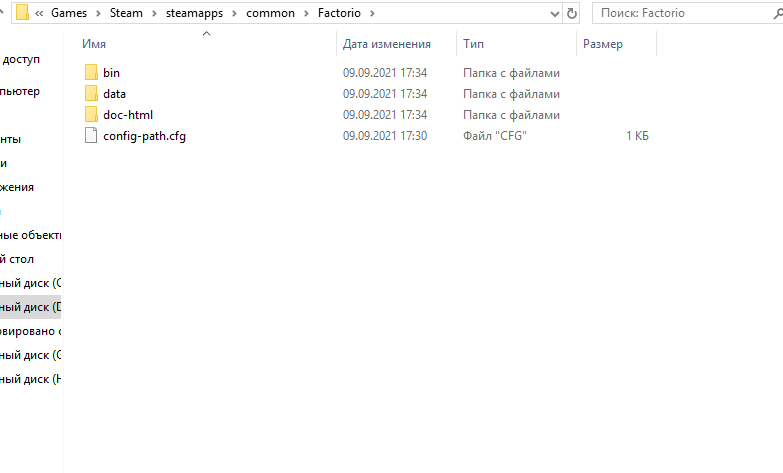The width and height of the screenshot is (783, 473).
Task: Open the local disk (H sidebar item
Action: [30, 379]
